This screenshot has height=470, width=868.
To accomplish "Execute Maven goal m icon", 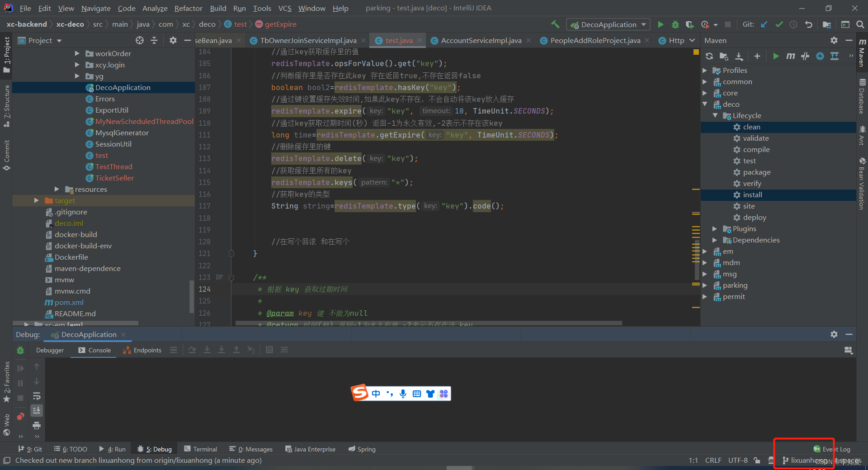I will click(x=790, y=56).
